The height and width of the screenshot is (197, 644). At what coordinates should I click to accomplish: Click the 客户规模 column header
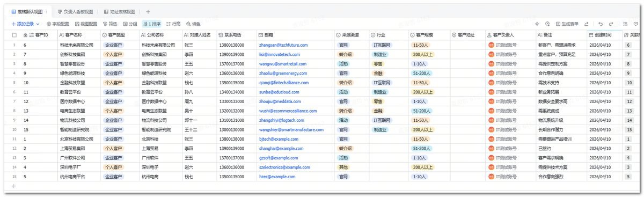[429, 35]
